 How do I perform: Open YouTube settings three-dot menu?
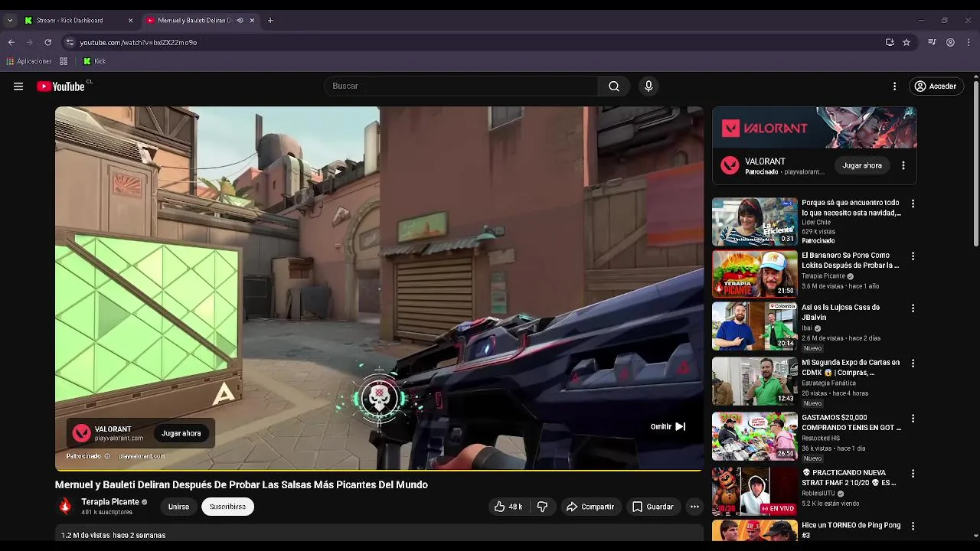pyautogui.click(x=894, y=86)
